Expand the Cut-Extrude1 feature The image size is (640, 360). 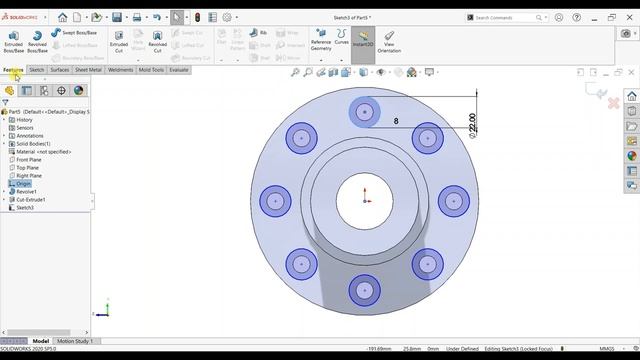[4, 200]
